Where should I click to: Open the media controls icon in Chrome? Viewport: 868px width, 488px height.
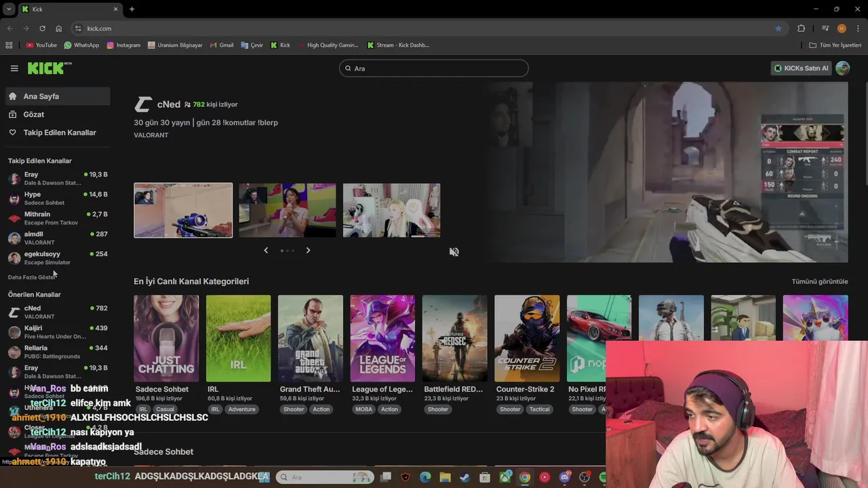pyautogui.click(x=825, y=28)
